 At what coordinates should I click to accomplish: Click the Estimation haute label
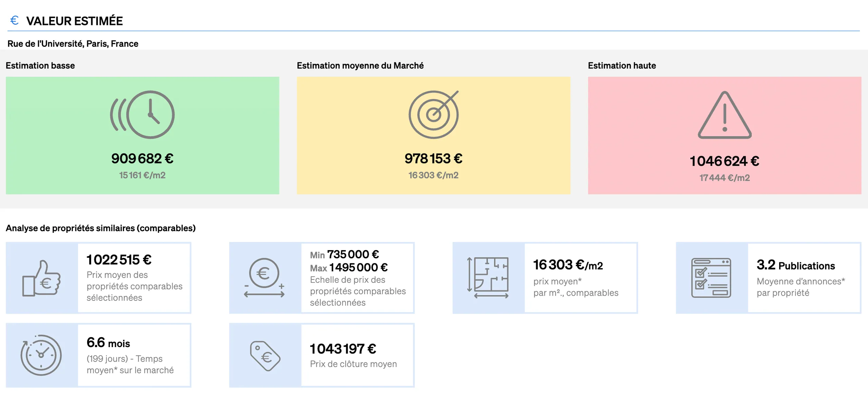click(x=622, y=65)
